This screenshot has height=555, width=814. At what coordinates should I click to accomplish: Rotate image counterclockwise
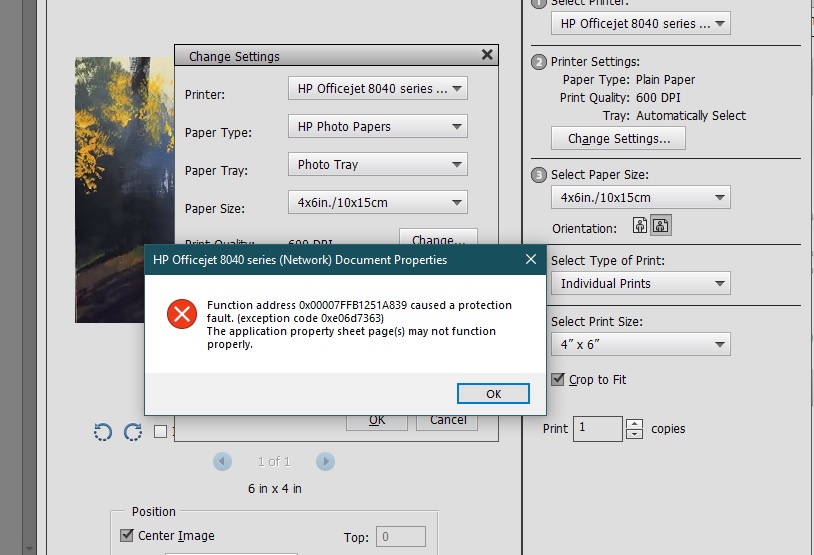[x=103, y=431]
